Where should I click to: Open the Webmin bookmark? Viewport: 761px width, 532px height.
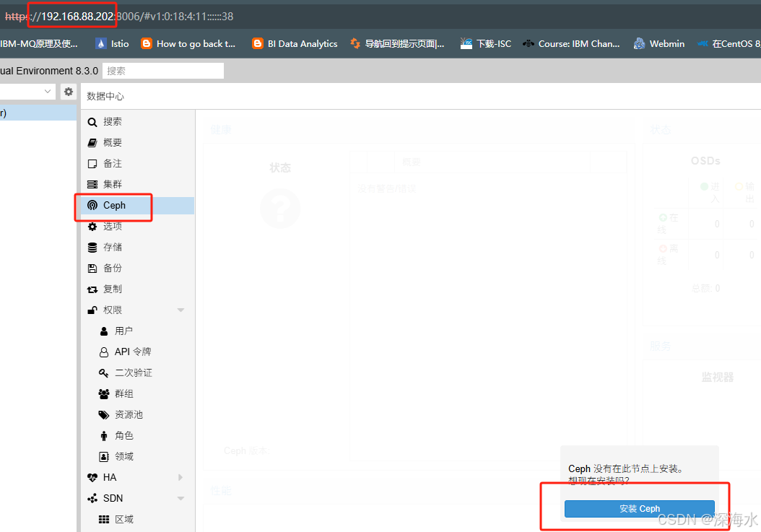[x=659, y=44]
